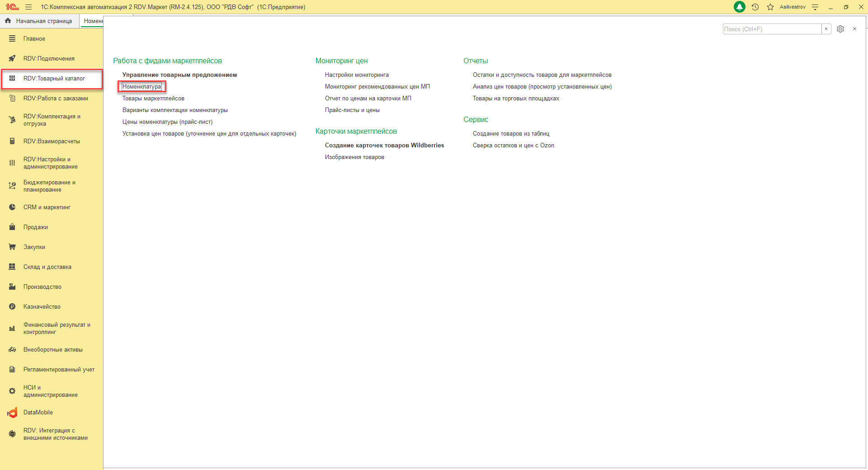The height and width of the screenshot is (470, 868).
Task: Open Создание карточек товаров Wildberries
Action: tap(384, 146)
